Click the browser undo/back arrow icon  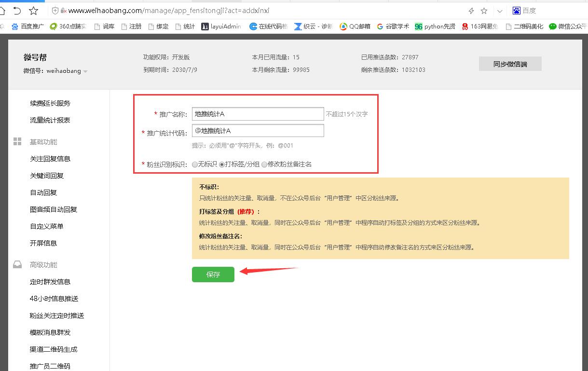click(17, 11)
